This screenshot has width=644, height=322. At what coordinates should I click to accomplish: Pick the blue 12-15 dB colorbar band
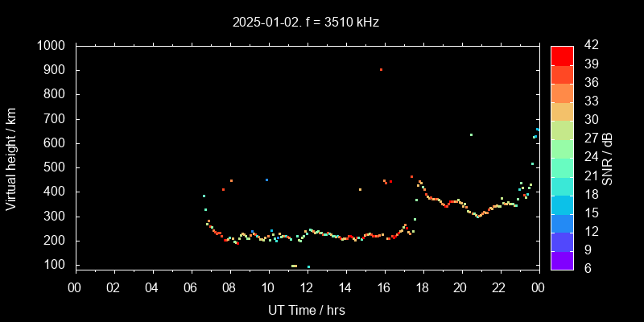pos(562,222)
